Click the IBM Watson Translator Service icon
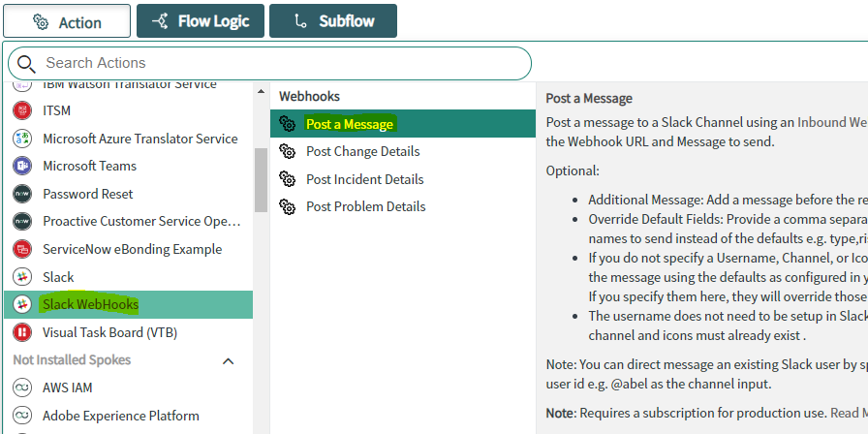 tap(22, 86)
